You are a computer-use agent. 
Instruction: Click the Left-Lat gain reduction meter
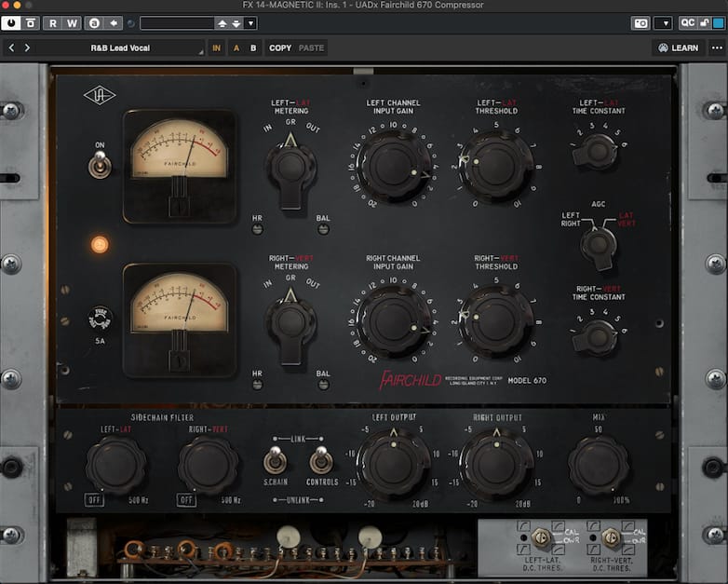[180, 167]
